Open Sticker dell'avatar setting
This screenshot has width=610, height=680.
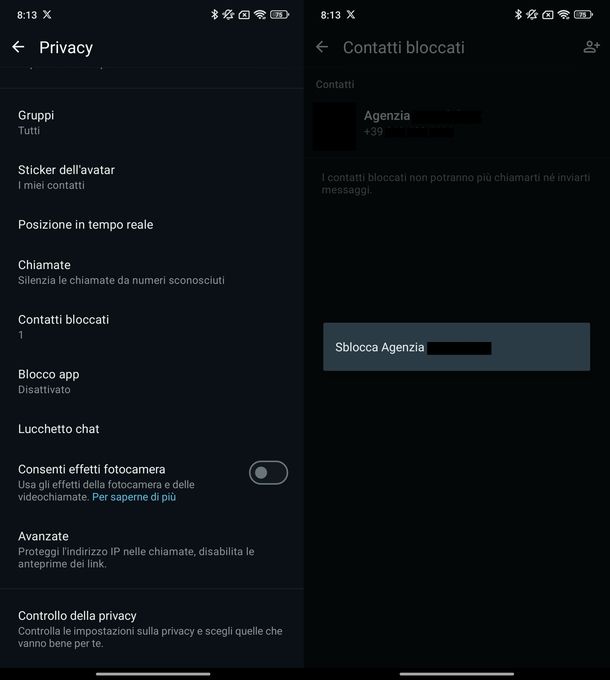tap(66, 177)
